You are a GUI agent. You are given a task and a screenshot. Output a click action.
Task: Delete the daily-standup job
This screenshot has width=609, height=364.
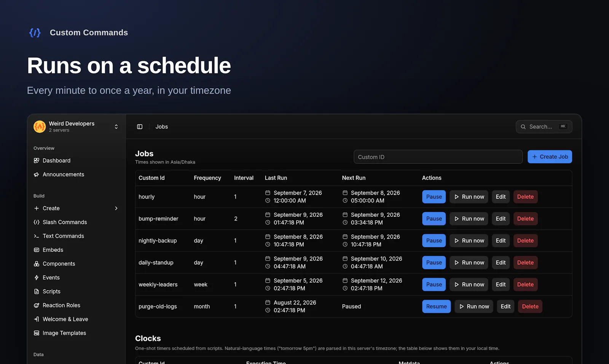pyautogui.click(x=525, y=262)
